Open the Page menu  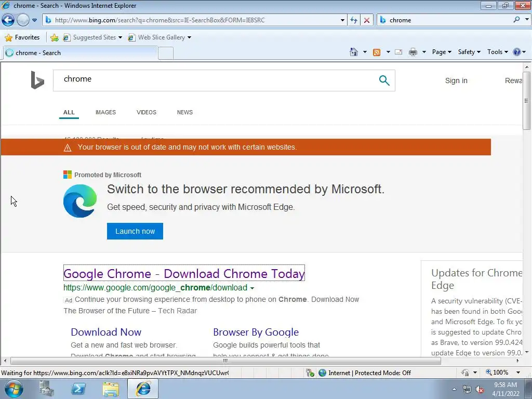click(x=442, y=52)
